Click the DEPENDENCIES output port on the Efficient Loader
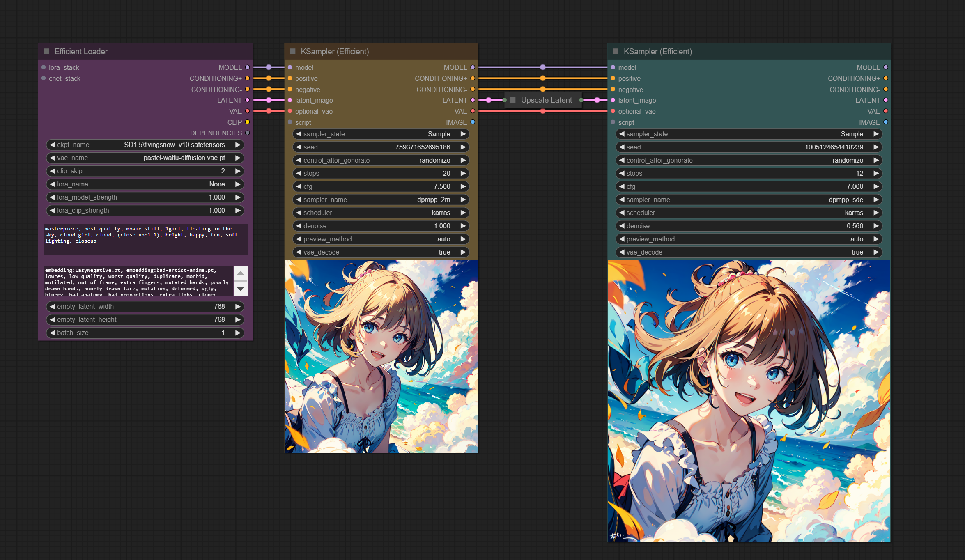965x560 pixels. click(247, 133)
